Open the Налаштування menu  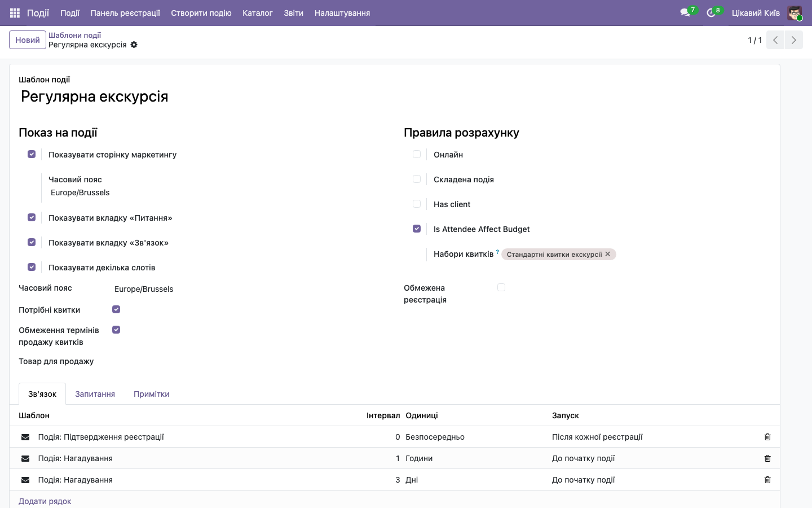(x=342, y=13)
